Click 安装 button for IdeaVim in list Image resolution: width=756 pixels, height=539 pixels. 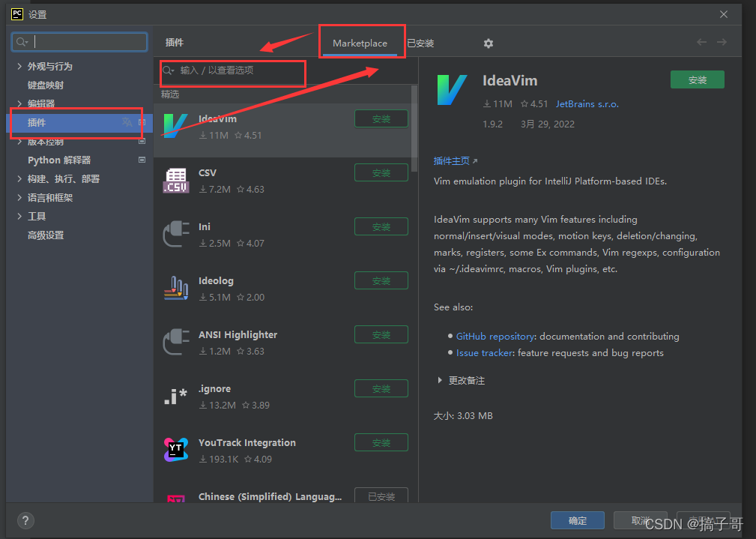pos(381,118)
